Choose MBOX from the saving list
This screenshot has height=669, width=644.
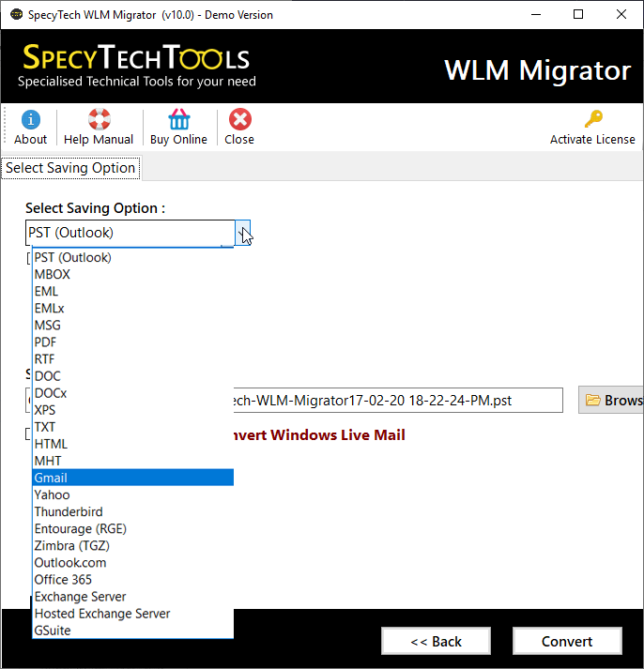click(133, 274)
